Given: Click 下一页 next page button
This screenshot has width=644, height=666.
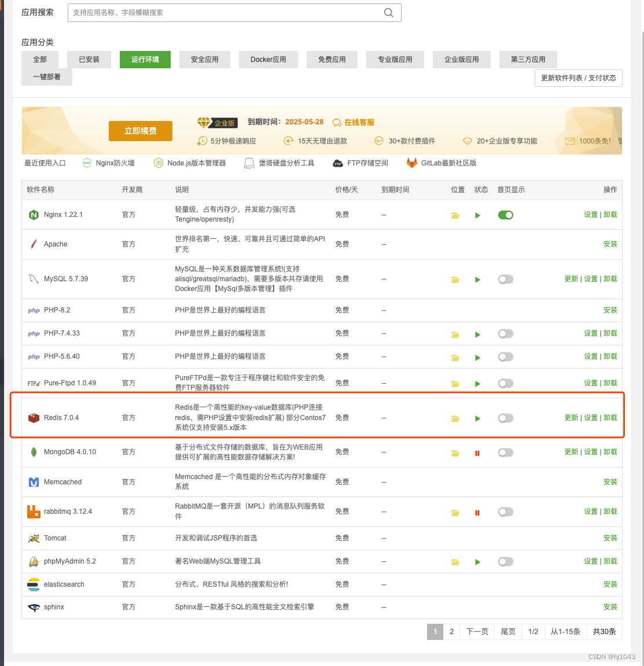Looking at the screenshot, I should tap(477, 632).
